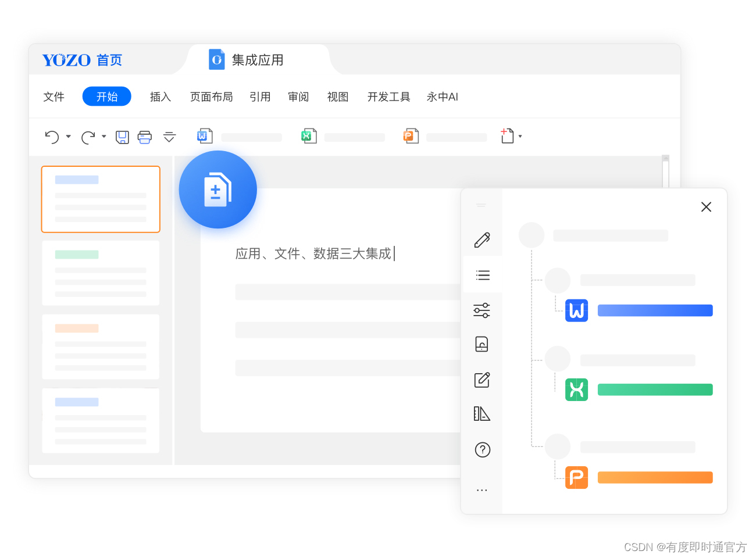Click the pencil edit icon in side panel
The height and width of the screenshot is (558, 756).
[x=482, y=239]
